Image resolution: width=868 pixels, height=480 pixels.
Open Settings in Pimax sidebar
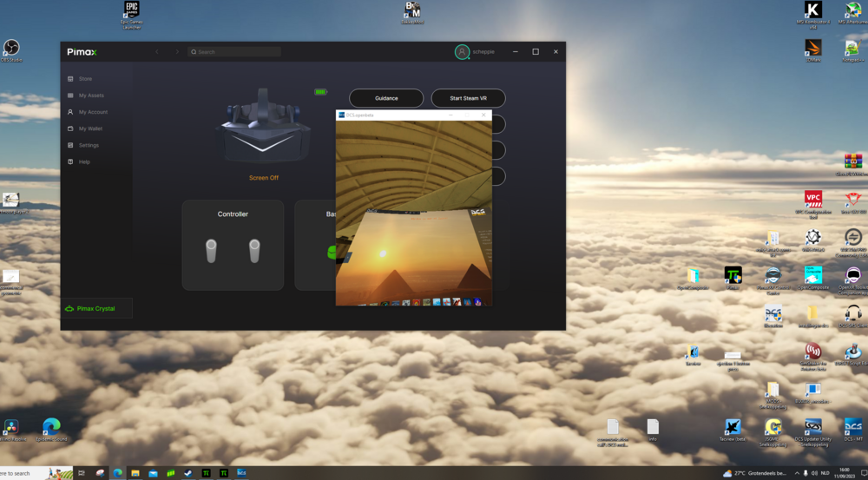[x=83, y=145]
